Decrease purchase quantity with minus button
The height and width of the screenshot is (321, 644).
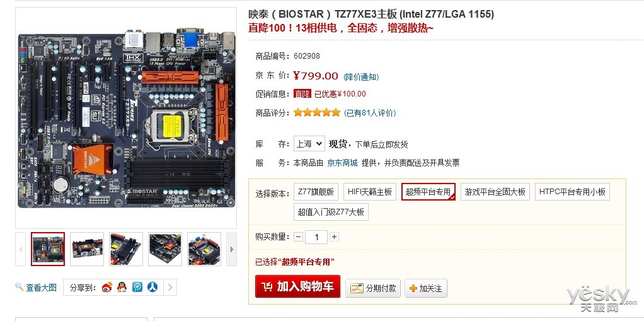pos(299,236)
